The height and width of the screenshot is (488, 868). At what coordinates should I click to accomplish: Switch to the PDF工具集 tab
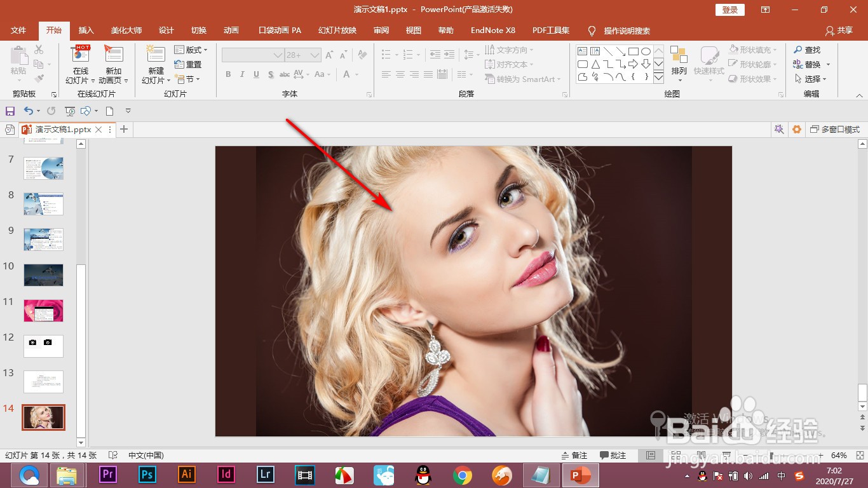click(x=550, y=30)
